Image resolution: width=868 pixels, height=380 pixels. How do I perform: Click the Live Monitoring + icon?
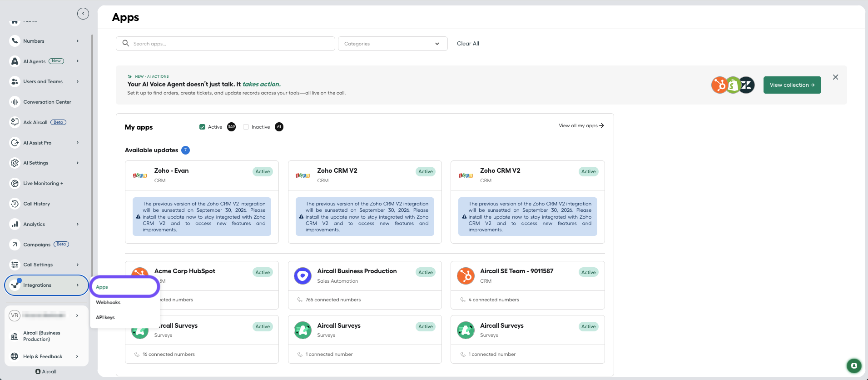pyautogui.click(x=15, y=183)
